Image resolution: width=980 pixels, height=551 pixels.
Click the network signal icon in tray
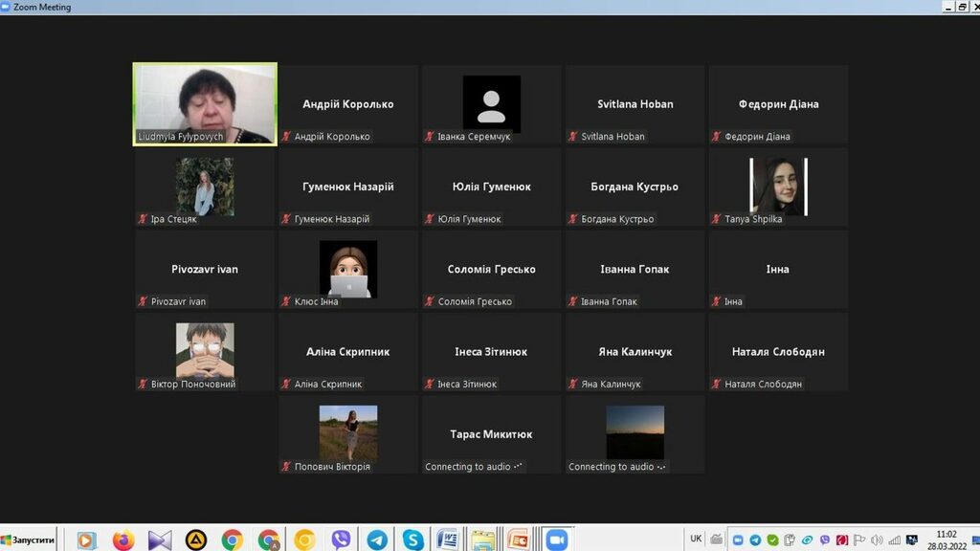894,540
